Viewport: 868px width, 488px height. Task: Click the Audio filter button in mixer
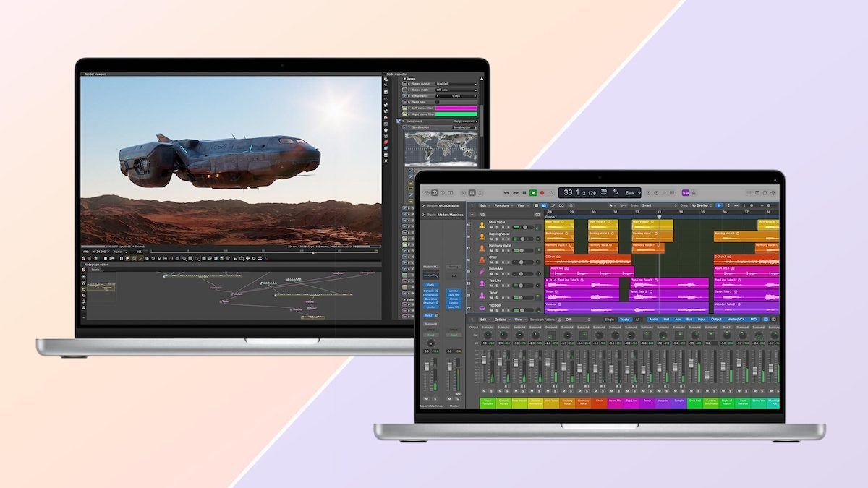pos(654,319)
